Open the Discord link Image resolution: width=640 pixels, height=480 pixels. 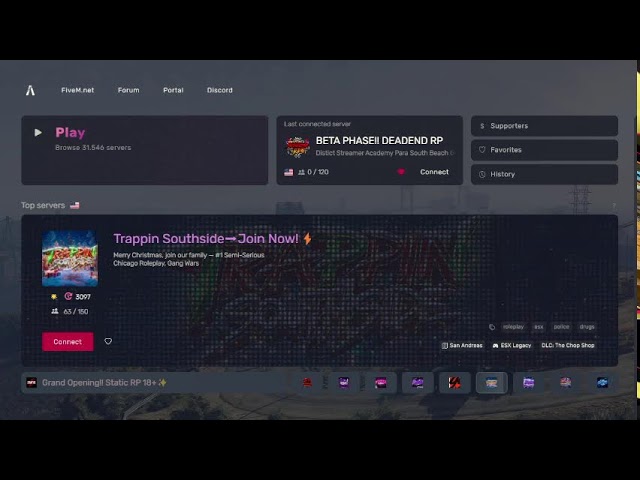click(x=220, y=90)
